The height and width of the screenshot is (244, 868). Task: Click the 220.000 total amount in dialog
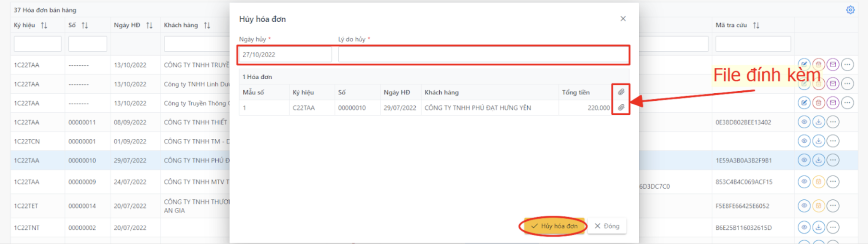pyautogui.click(x=598, y=108)
